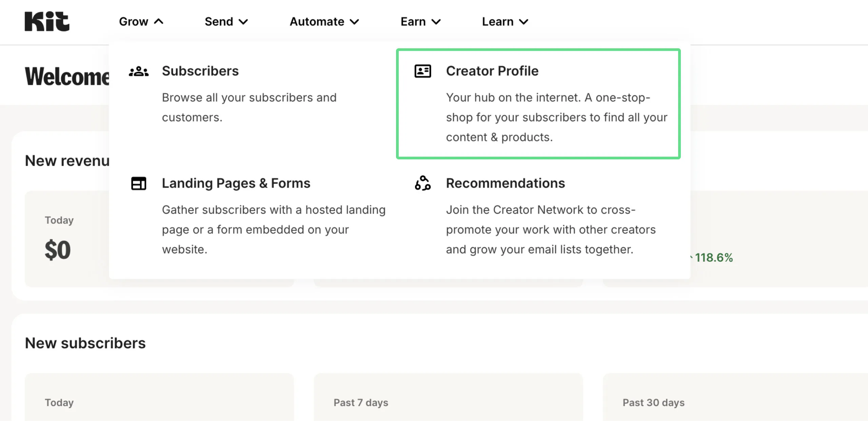Expand the Automate dropdown chevron
The image size is (868, 421).
coord(354,22)
